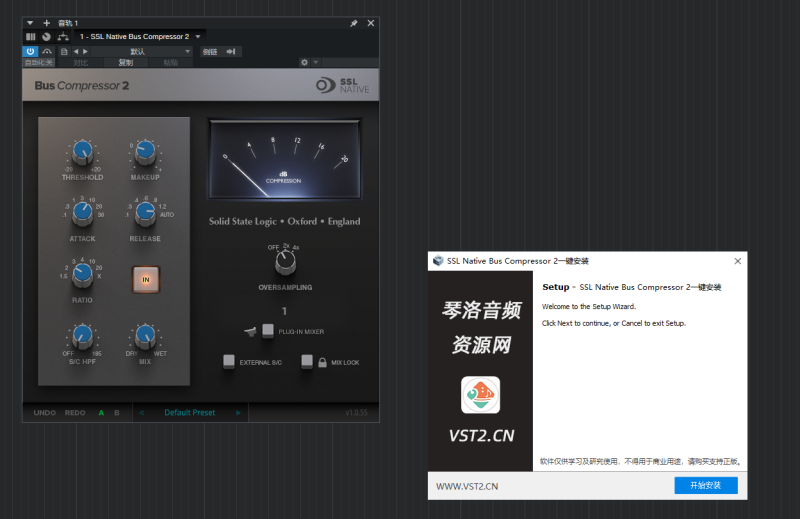Viewport: 800px width, 519px height.
Task: Expand the 默认 preset dropdown
Action: click(x=187, y=51)
